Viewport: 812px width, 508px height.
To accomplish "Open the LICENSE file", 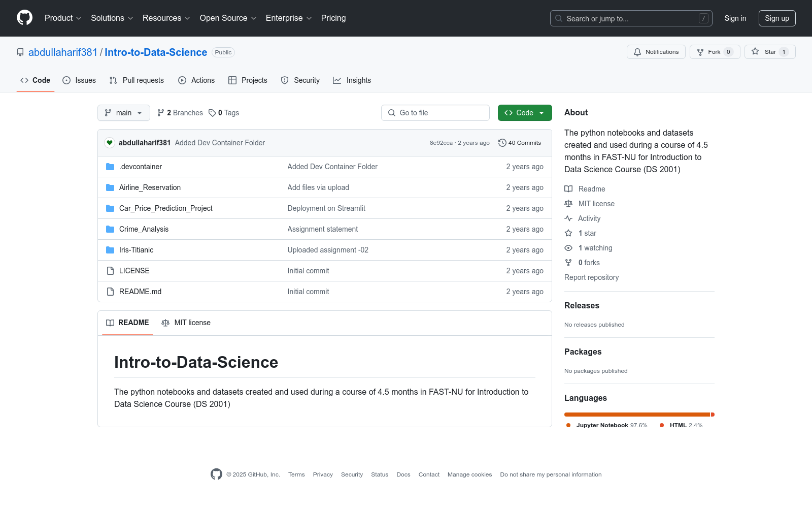I will (x=134, y=271).
